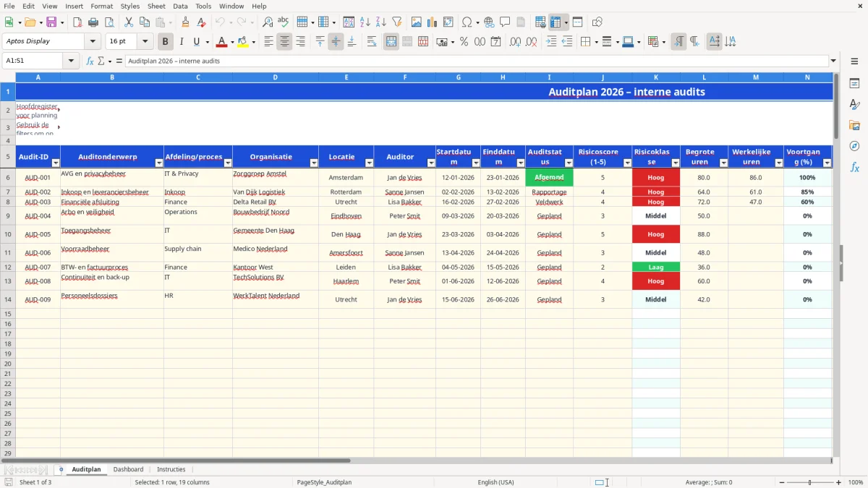Open the Navigator from the sidebar
Image resolution: width=868 pixels, height=488 pixels.
[854, 146]
